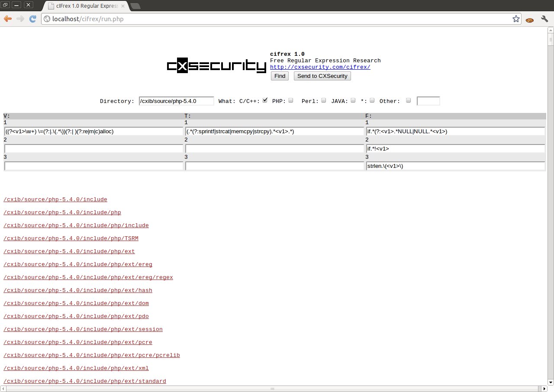This screenshot has height=392, width=554.
Task: Open the cxsecurity.com/cifrex link
Action: click(320, 67)
